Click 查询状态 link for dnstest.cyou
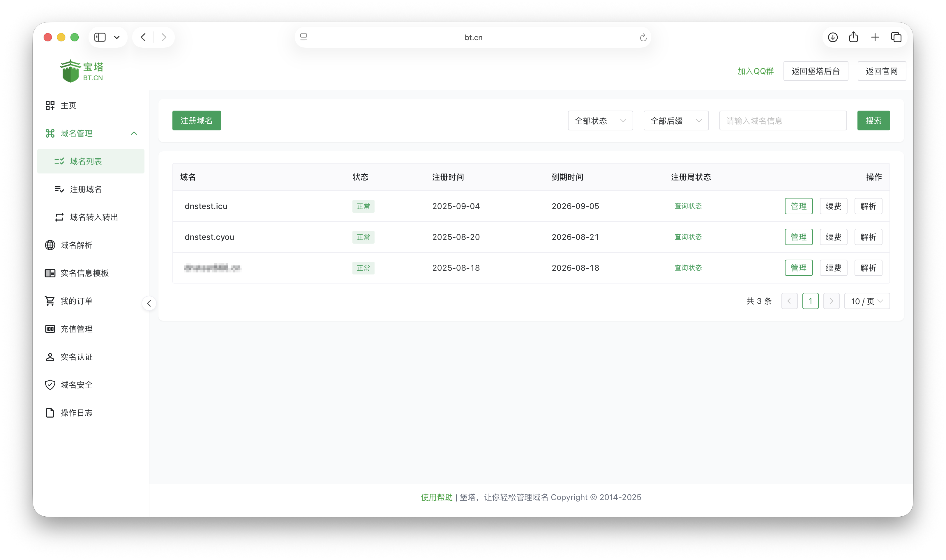 [x=688, y=237]
